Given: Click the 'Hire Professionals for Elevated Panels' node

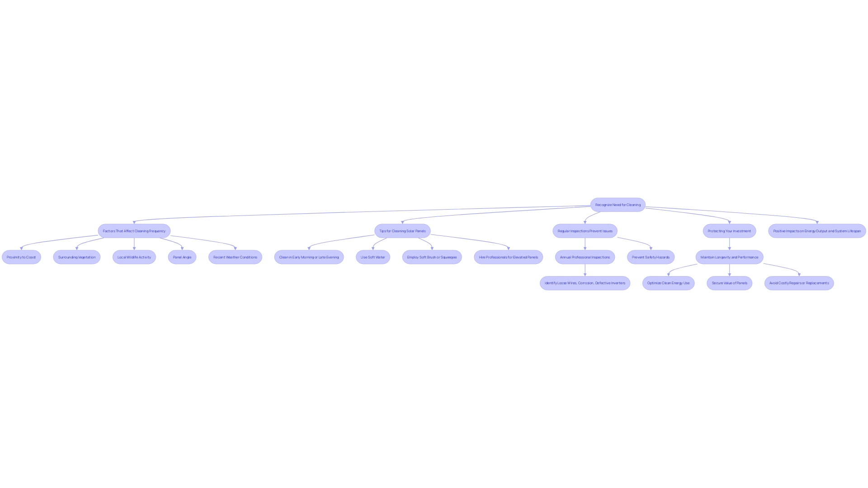Looking at the screenshot, I should 508,257.
